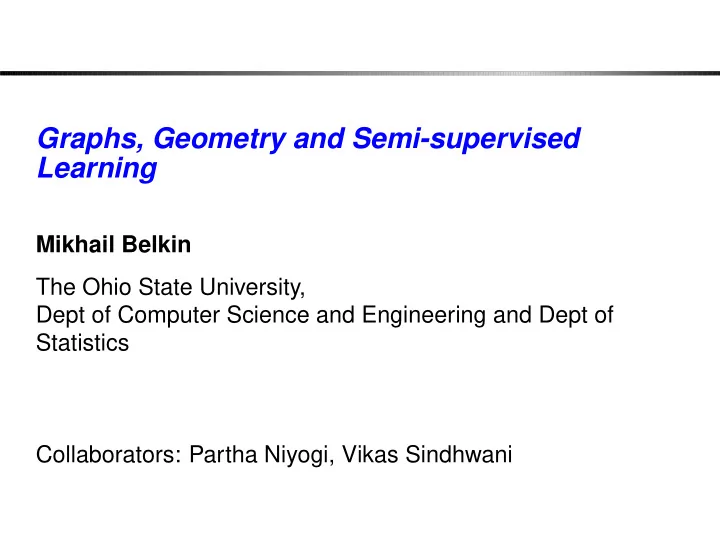Select the word "Geometry" in the blue title

pos(219,139)
